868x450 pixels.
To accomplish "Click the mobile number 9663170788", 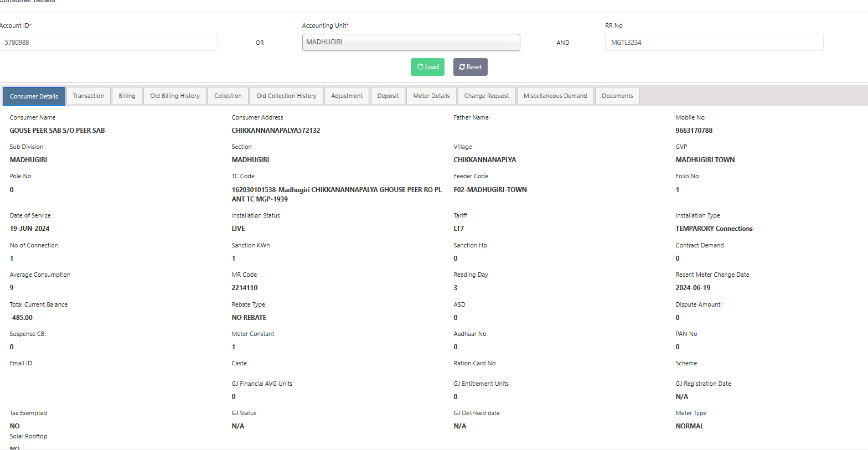I will pyautogui.click(x=694, y=131).
